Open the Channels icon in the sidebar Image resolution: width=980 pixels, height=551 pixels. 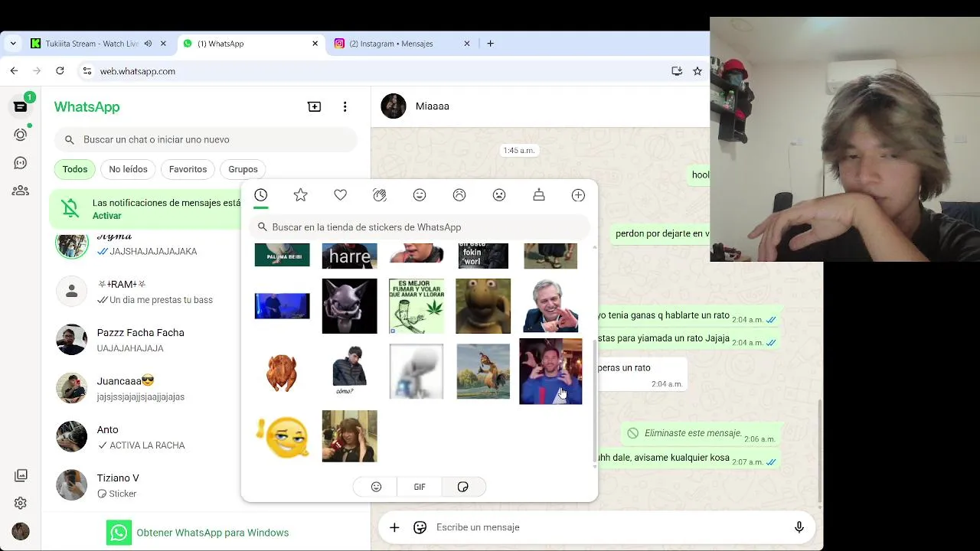pos(21,163)
